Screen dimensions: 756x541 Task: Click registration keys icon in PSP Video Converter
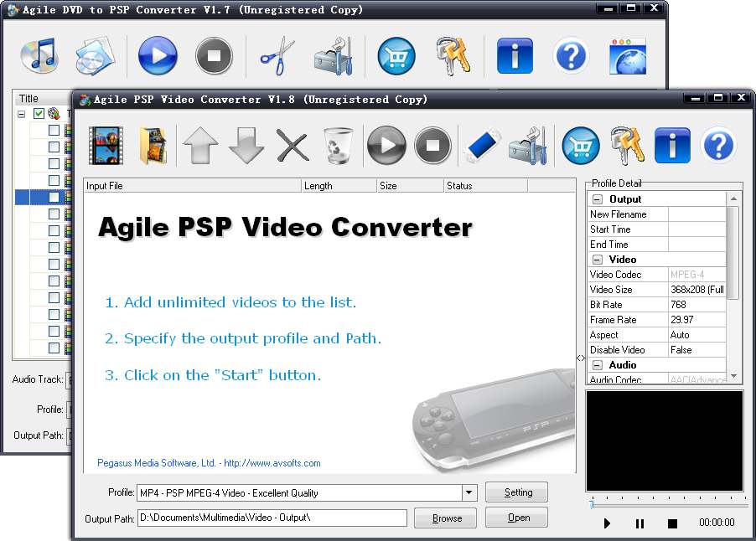tap(627, 145)
